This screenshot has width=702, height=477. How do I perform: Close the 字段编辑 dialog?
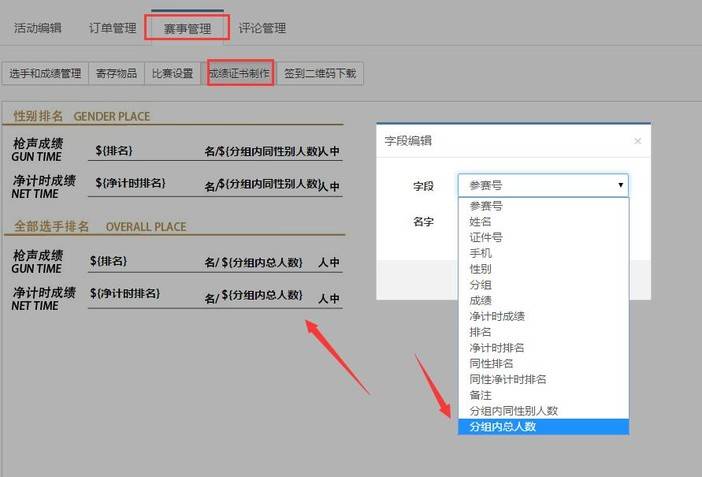[x=638, y=142]
